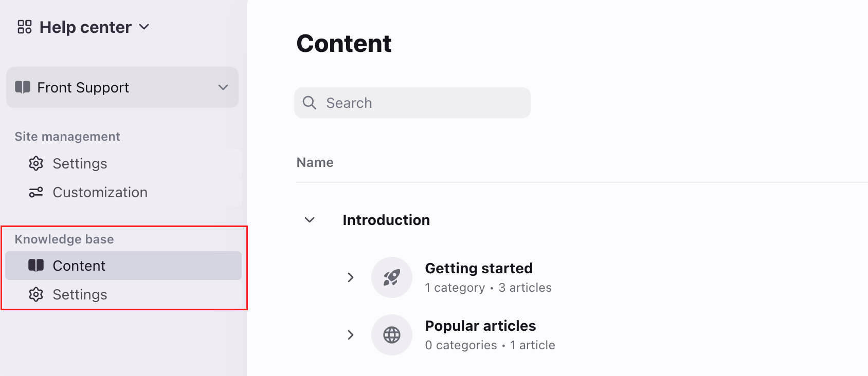Screen dimensions: 868x376
Task: Click the Knowledge base Settings gear icon
Action: tap(36, 294)
